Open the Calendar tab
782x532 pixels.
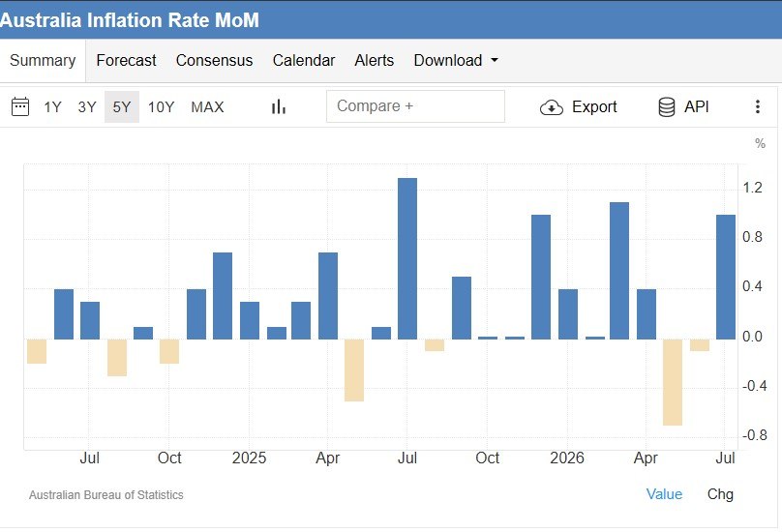(x=304, y=60)
